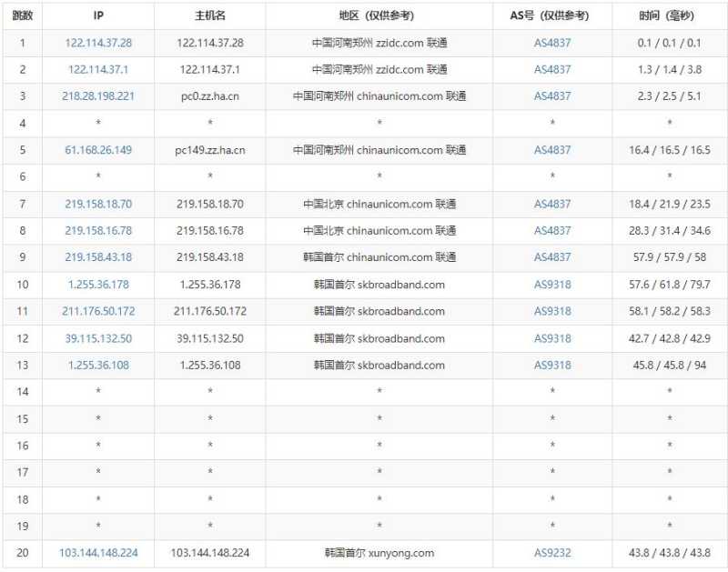This screenshot has width=728, height=572.
Task: Click region 韩国首尔 chinaunicom.com 联通
Action: (x=379, y=257)
